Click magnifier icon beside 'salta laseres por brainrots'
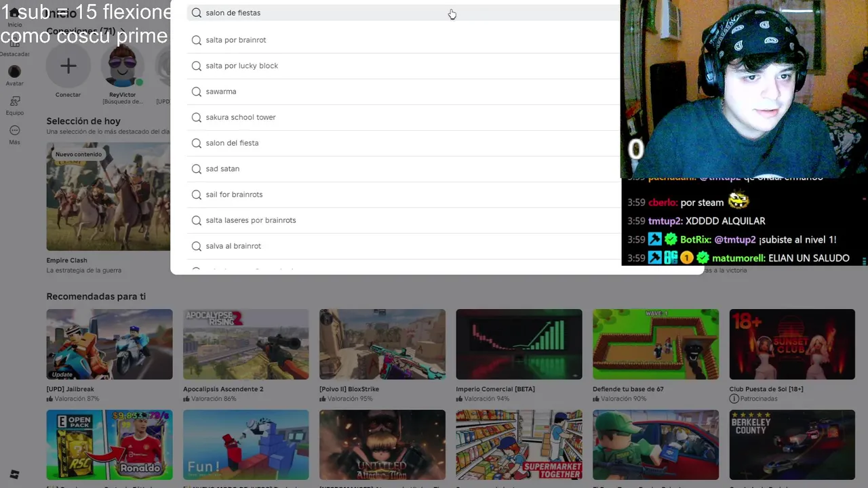868x488 pixels. click(x=197, y=220)
